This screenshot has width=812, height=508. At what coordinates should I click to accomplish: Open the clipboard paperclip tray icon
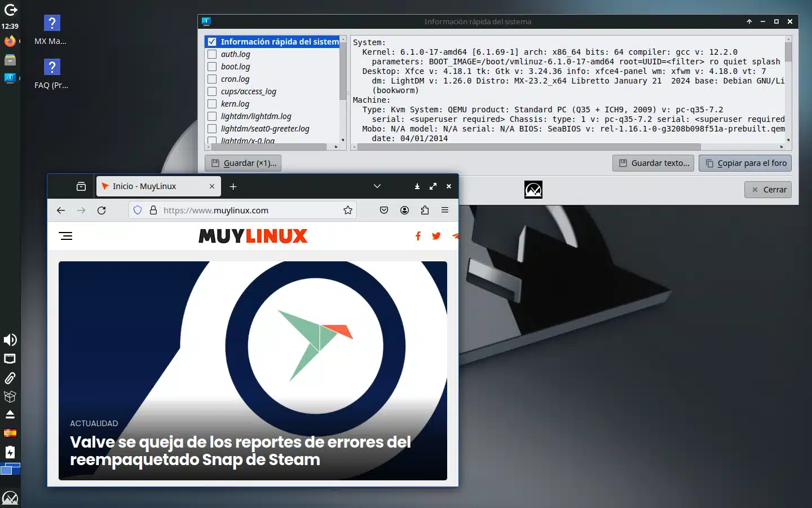pos(10,378)
